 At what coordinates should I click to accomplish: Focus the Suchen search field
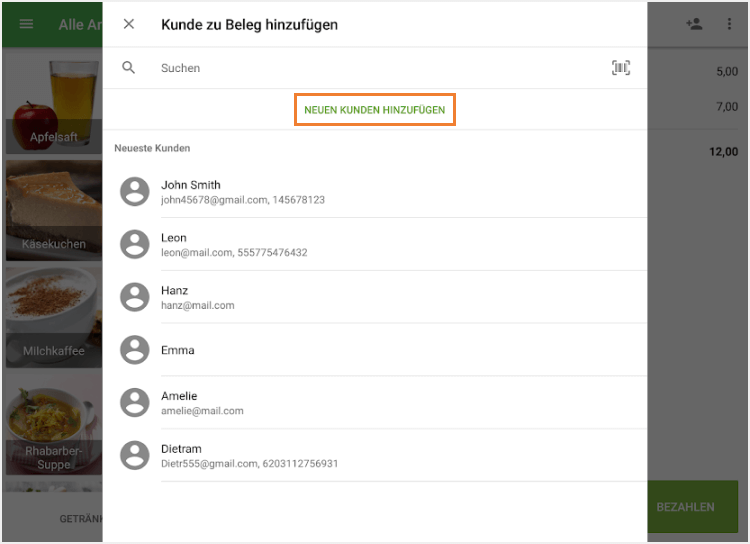coord(380,68)
